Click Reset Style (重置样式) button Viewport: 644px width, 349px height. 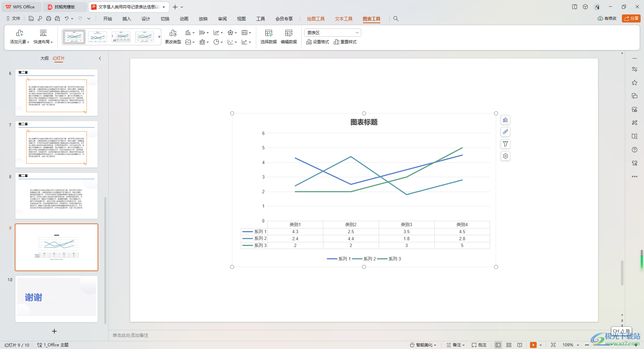pyautogui.click(x=345, y=42)
